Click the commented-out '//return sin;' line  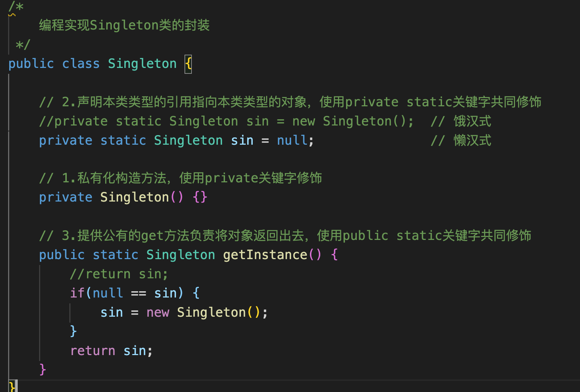click(119, 274)
